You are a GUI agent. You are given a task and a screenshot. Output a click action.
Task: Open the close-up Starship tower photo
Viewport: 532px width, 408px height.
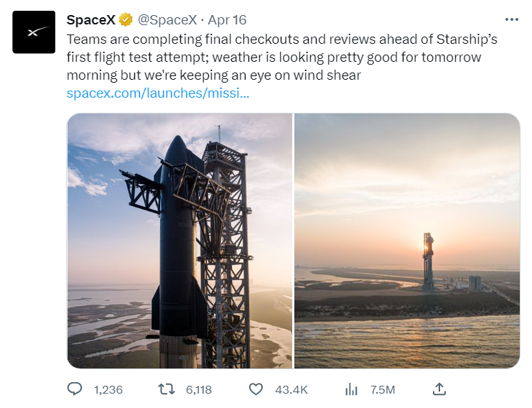179,241
